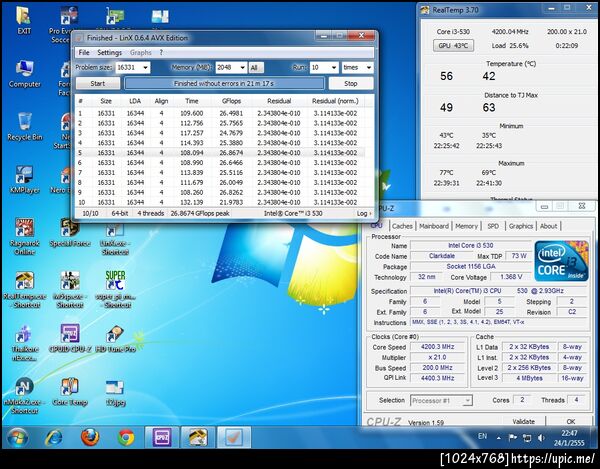The image size is (600, 469).
Task: Launch Firefox from the taskbar
Action: 90,437
